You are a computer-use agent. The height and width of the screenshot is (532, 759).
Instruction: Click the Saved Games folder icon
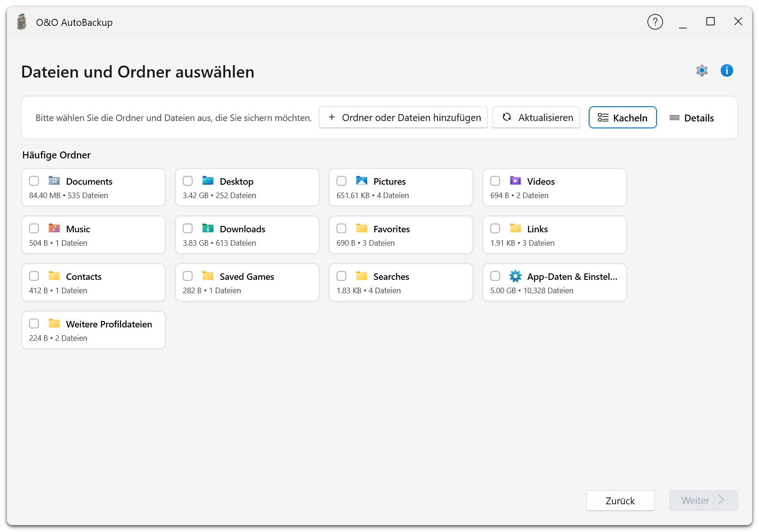pos(208,276)
